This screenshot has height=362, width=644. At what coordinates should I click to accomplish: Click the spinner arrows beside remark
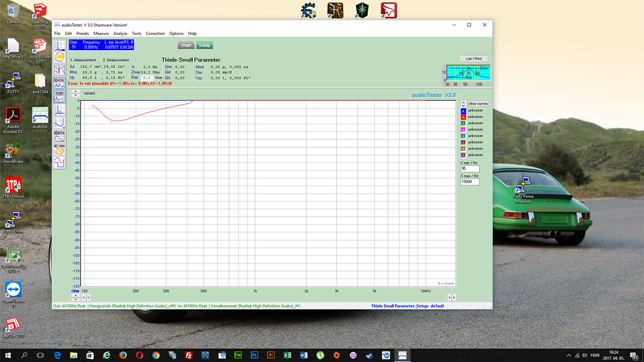pos(75,93)
